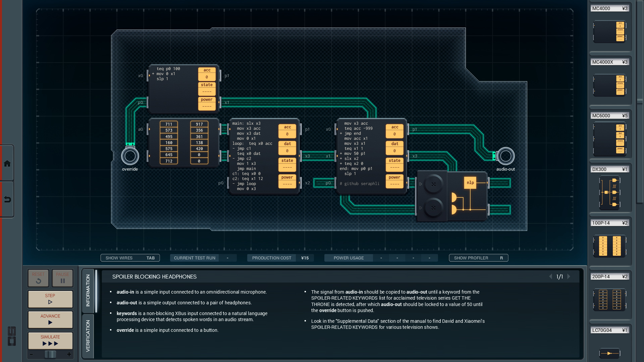Screen dimensions: 644x362
Task: Click the simulation speed slider handle
Action: (50, 354)
